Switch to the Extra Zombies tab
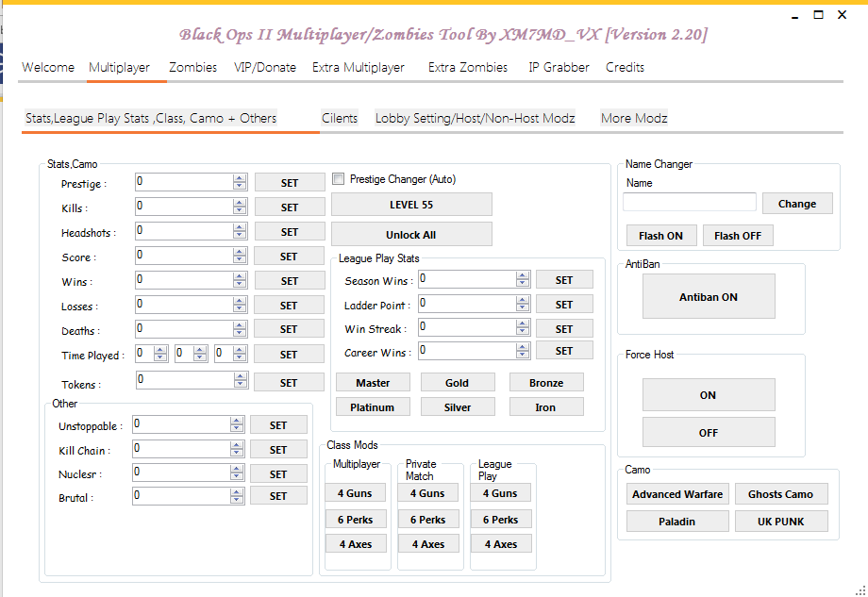The image size is (868, 597). (468, 68)
